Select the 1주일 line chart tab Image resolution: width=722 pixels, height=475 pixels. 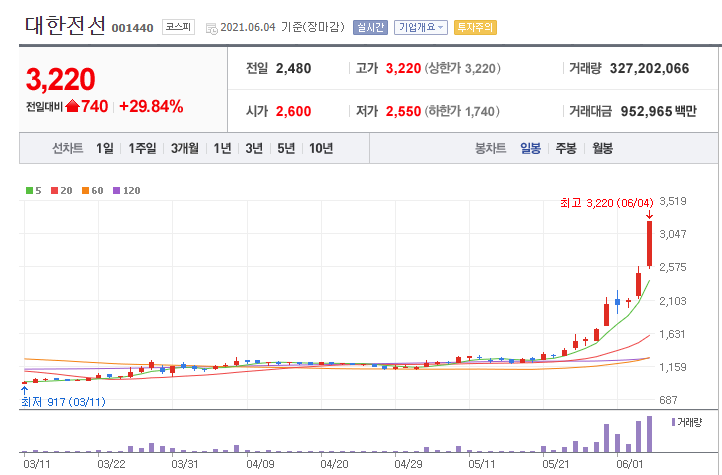(x=142, y=148)
